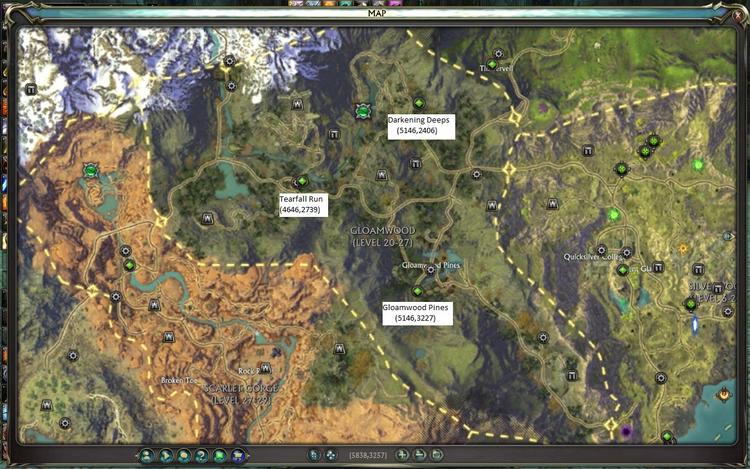The image size is (750, 469).
Task: Toggle the shopping cart vendor filter
Action: tap(238, 456)
